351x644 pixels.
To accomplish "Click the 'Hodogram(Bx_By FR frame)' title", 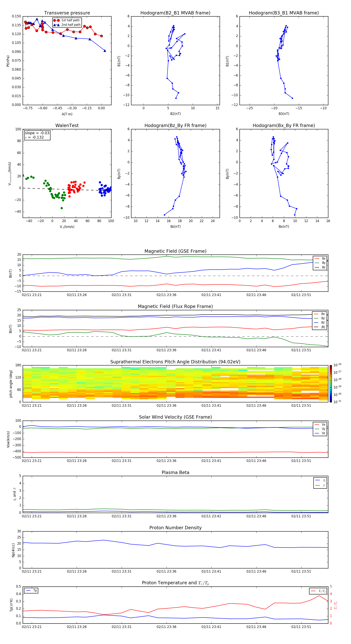I will pyautogui.click(x=284, y=125).
